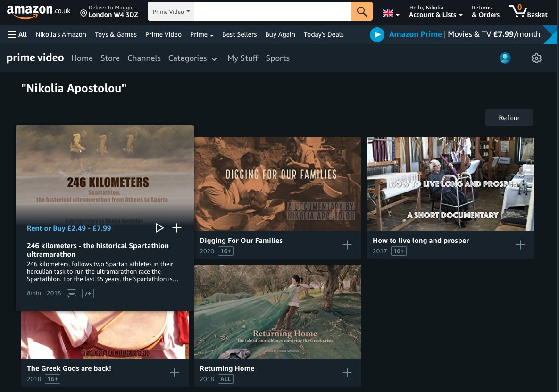Screen dimensions: 559x392
Task: Open the Sports tab
Action: (x=277, y=58)
